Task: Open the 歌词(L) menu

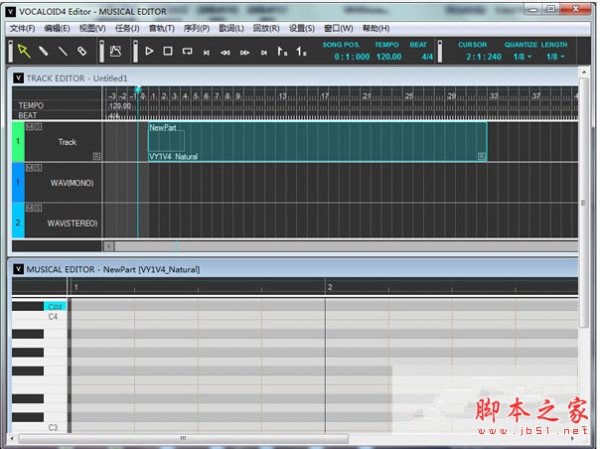Action: click(x=232, y=28)
